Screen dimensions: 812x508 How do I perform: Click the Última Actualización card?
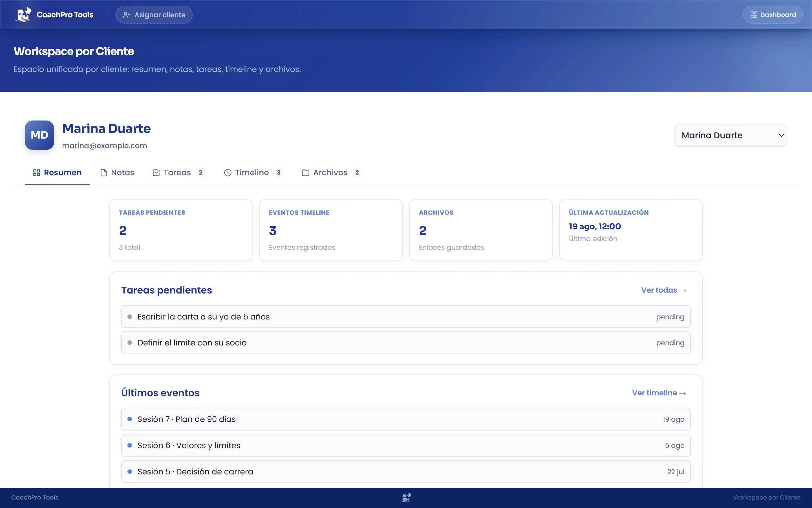tap(631, 230)
